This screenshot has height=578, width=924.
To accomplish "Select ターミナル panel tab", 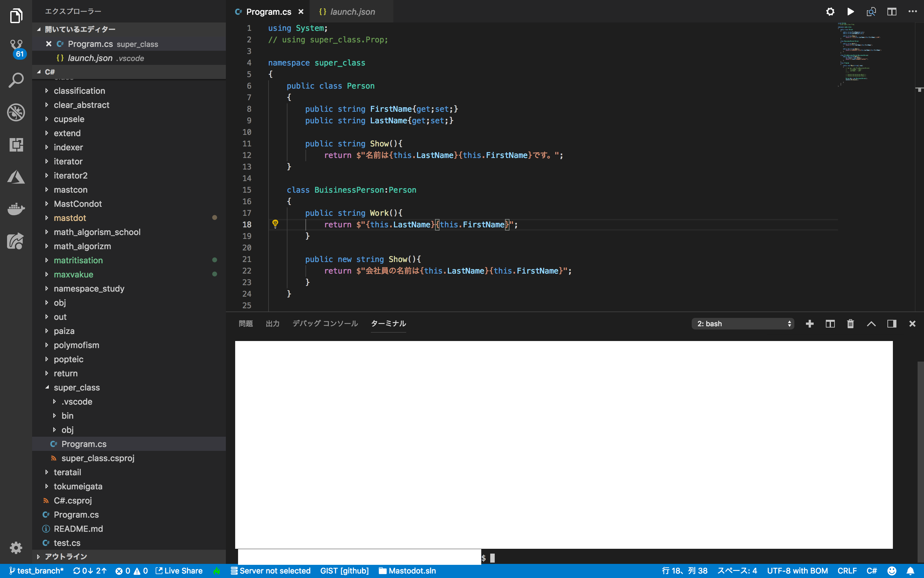I will 388,323.
